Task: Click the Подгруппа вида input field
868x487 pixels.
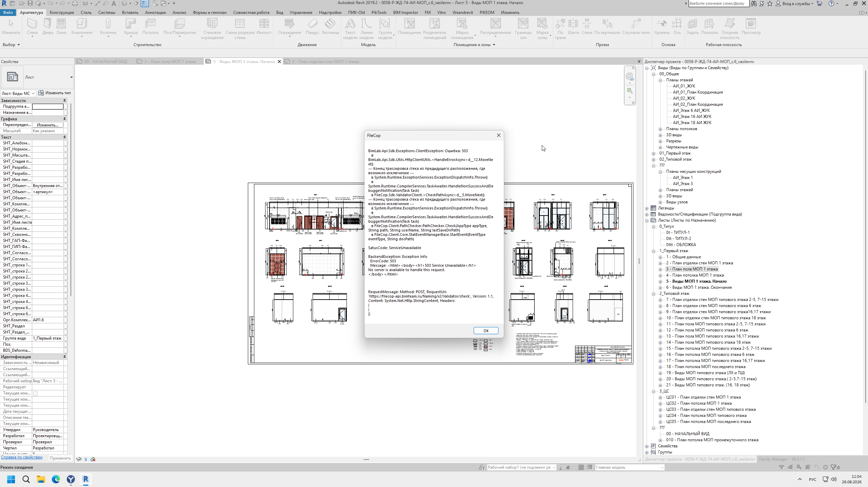Action: pos(47,106)
